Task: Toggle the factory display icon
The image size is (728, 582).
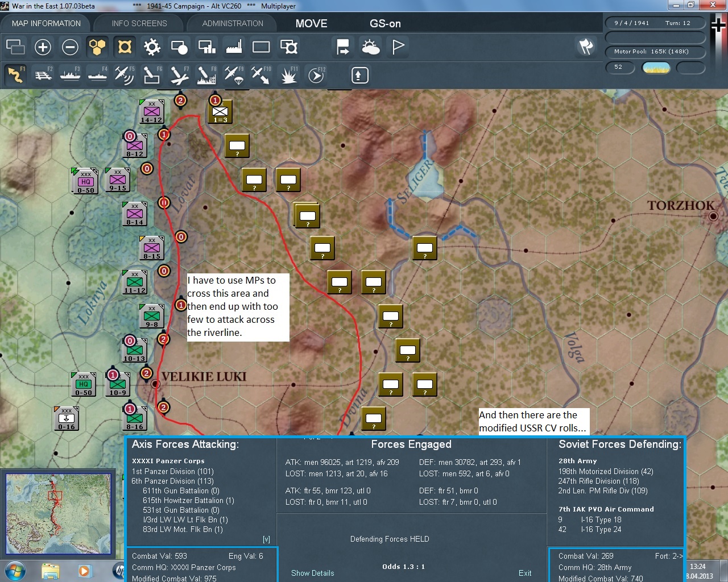Action: click(234, 47)
